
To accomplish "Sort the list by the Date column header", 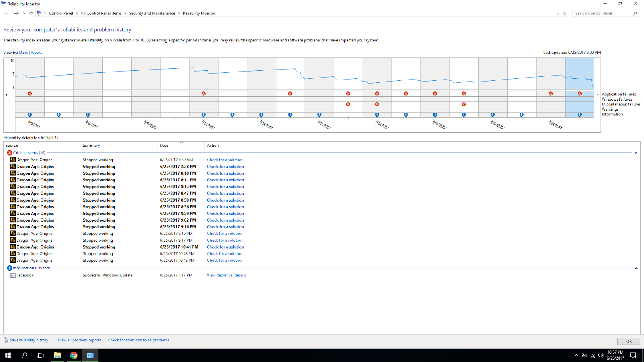I will [x=181, y=146].
